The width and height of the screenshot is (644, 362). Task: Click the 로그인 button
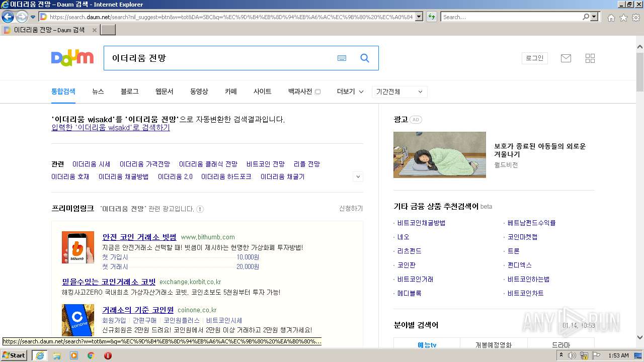(x=535, y=58)
